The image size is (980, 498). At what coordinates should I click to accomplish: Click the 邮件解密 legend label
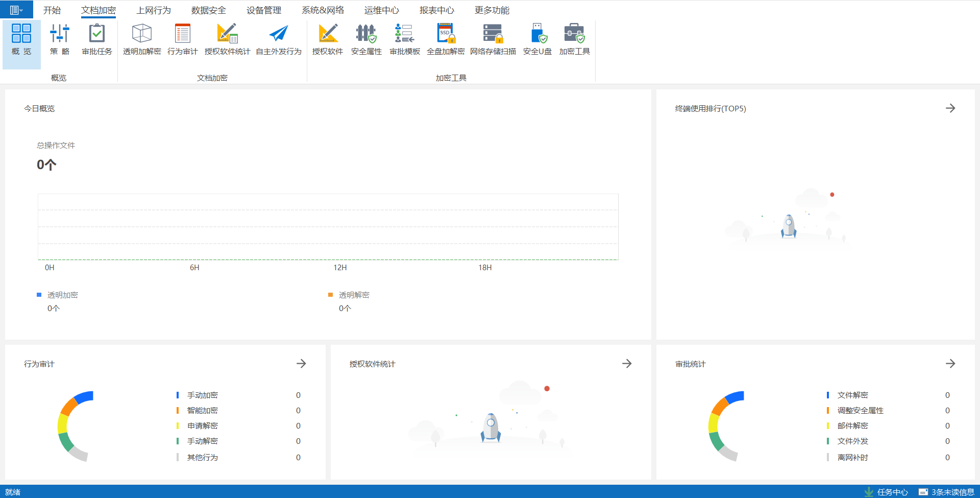[853, 426]
